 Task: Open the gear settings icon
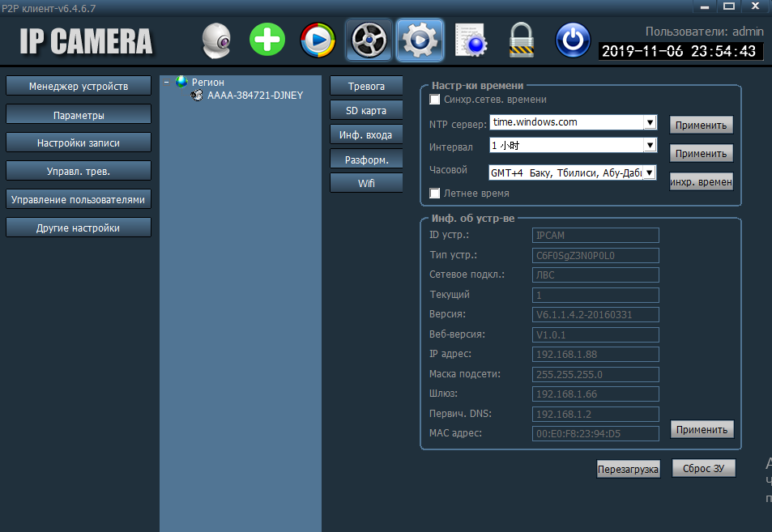[420, 40]
